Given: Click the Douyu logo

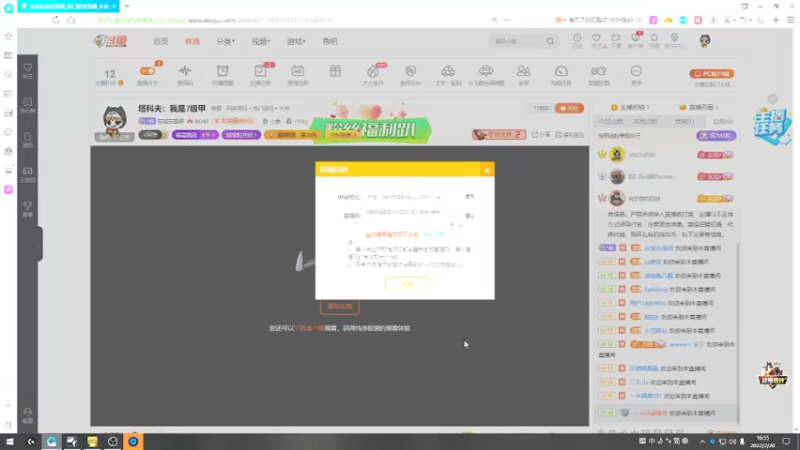Looking at the screenshot, I should [x=110, y=41].
